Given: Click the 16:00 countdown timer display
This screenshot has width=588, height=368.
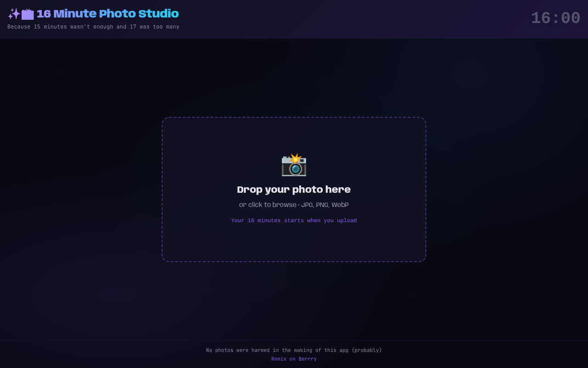Looking at the screenshot, I should 555,17.
